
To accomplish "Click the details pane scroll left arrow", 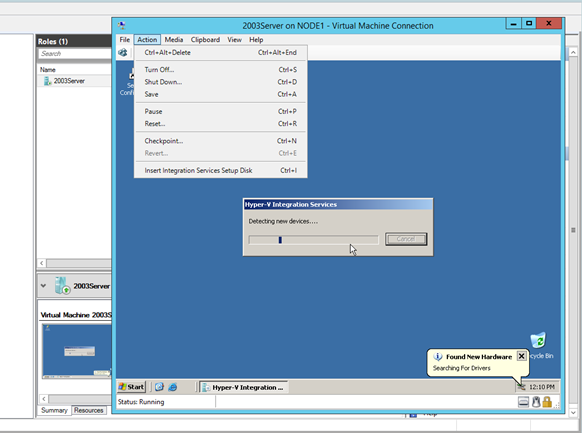I will 44,399.
